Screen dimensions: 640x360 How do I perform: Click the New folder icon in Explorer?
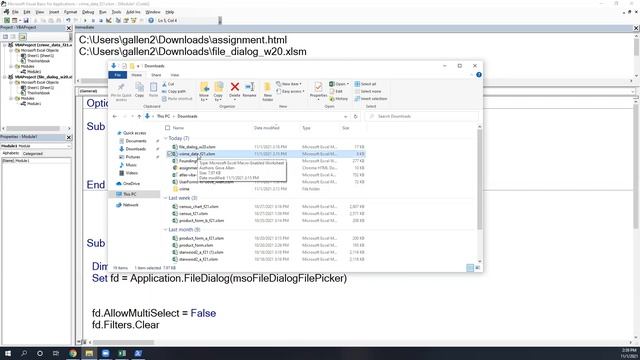(267, 87)
